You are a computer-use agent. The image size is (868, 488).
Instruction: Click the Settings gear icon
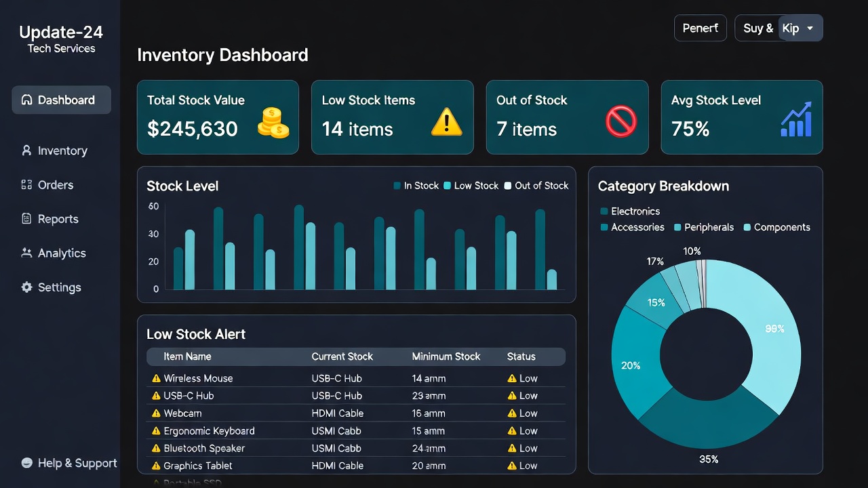[x=26, y=287]
